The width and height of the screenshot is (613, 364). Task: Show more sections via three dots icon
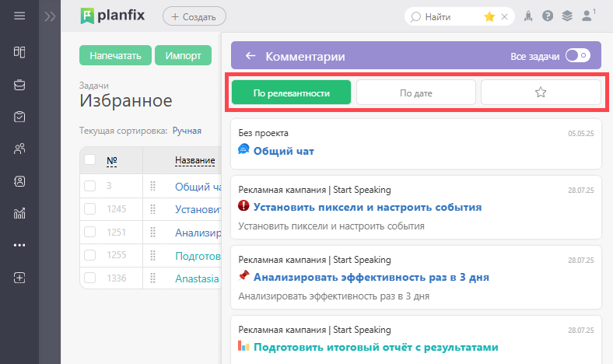(x=19, y=245)
